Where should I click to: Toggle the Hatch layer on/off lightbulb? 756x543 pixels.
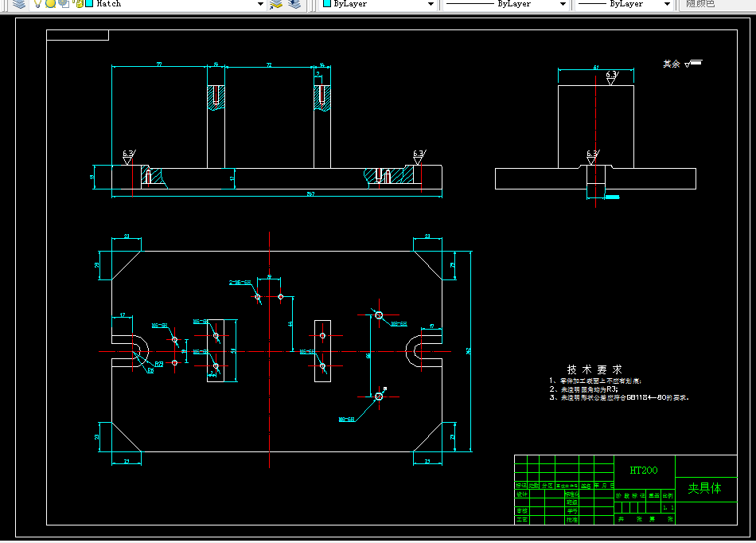coord(38,4)
